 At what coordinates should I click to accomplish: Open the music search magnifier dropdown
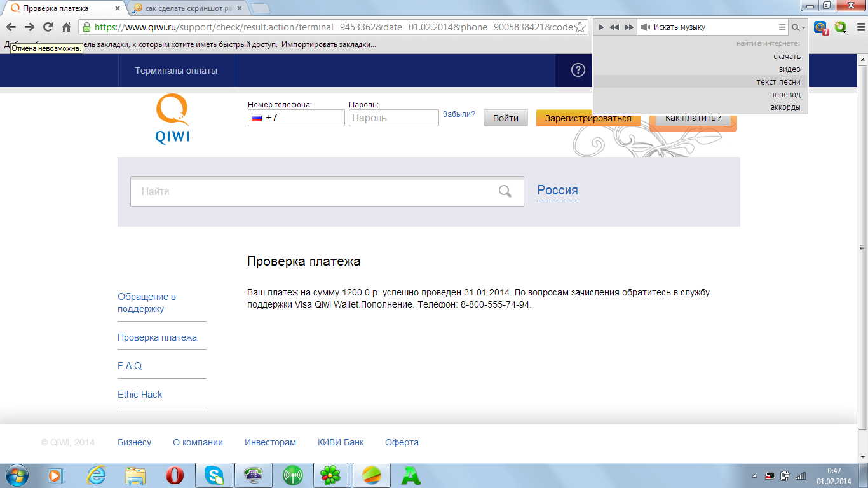click(x=798, y=27)
